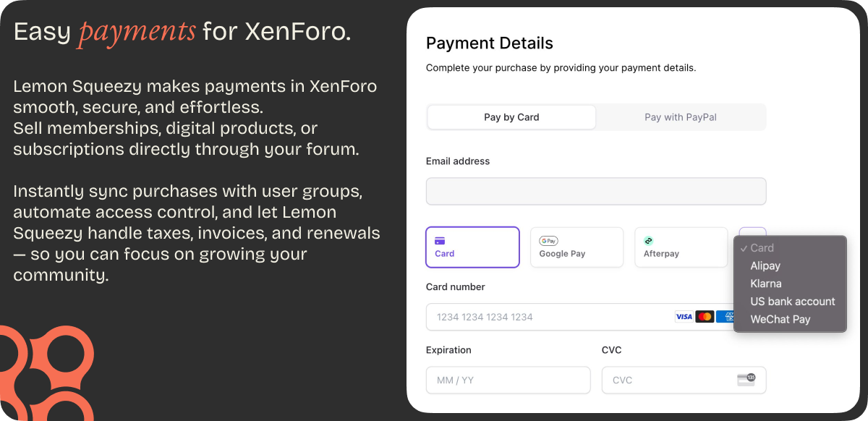Viewport: 868px width, 421px height.
Task: Switch to the Pay with PayPal tab
Action: (x=681, y=117)
